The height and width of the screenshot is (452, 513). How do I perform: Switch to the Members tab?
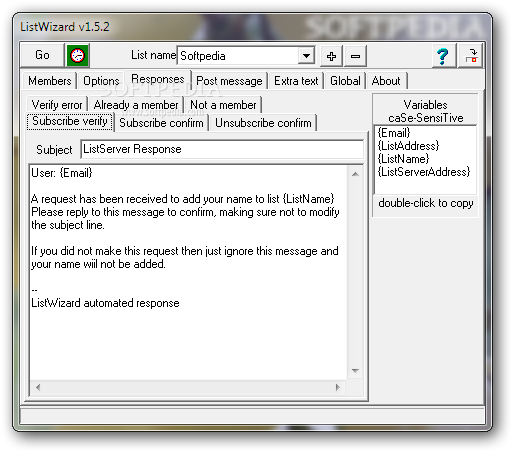click(49, 81)
